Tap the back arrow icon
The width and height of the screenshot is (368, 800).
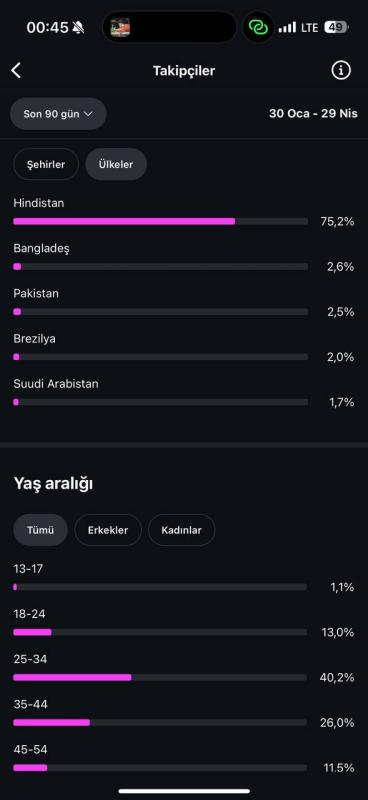[16, 71]
